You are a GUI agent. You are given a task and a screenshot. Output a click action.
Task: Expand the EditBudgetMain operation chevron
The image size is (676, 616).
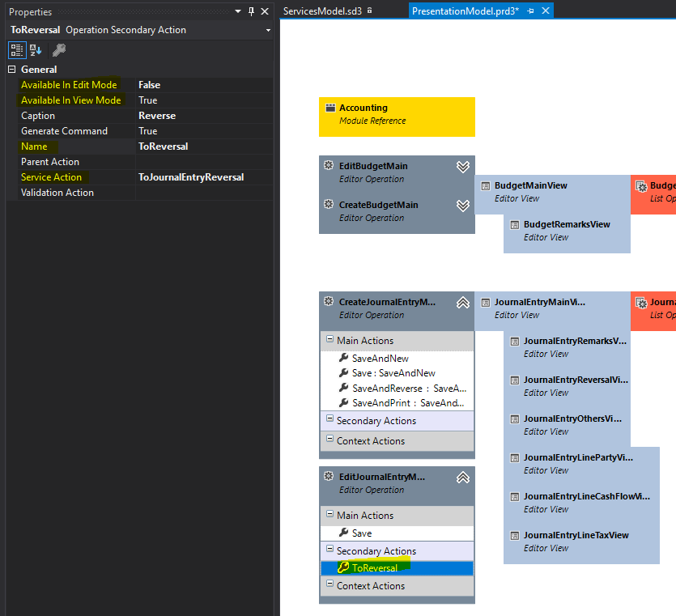coord(463,167)
